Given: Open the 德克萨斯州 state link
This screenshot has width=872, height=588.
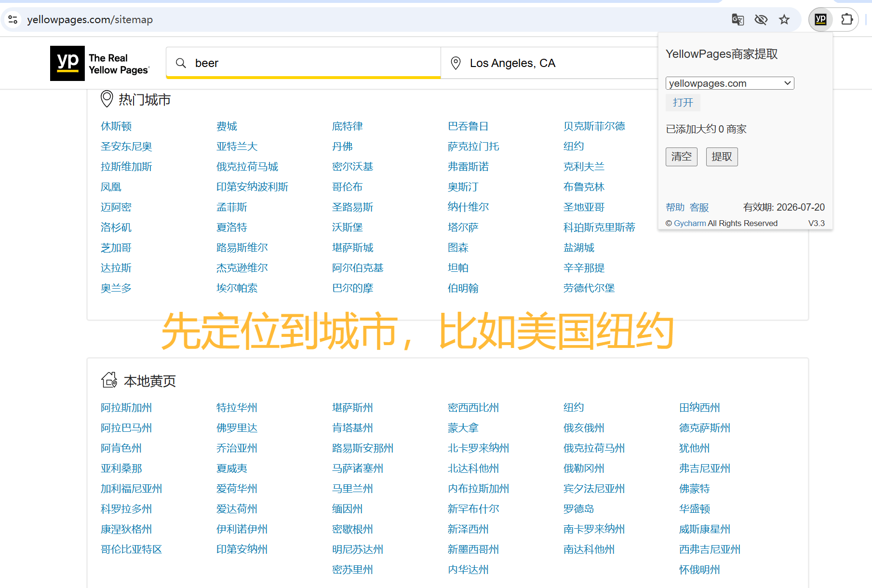Looking at the screenshot, I should tap(705, 428).
